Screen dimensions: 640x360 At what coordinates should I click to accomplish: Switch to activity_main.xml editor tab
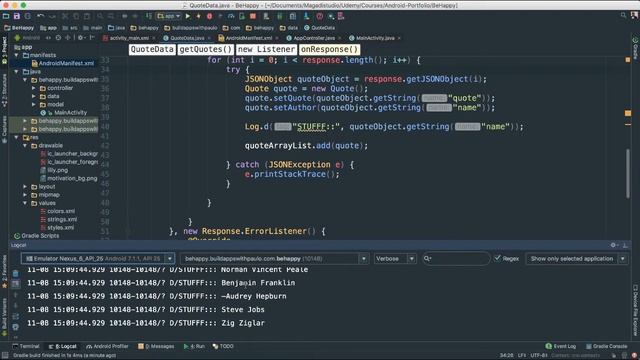[x=129, y=38]
